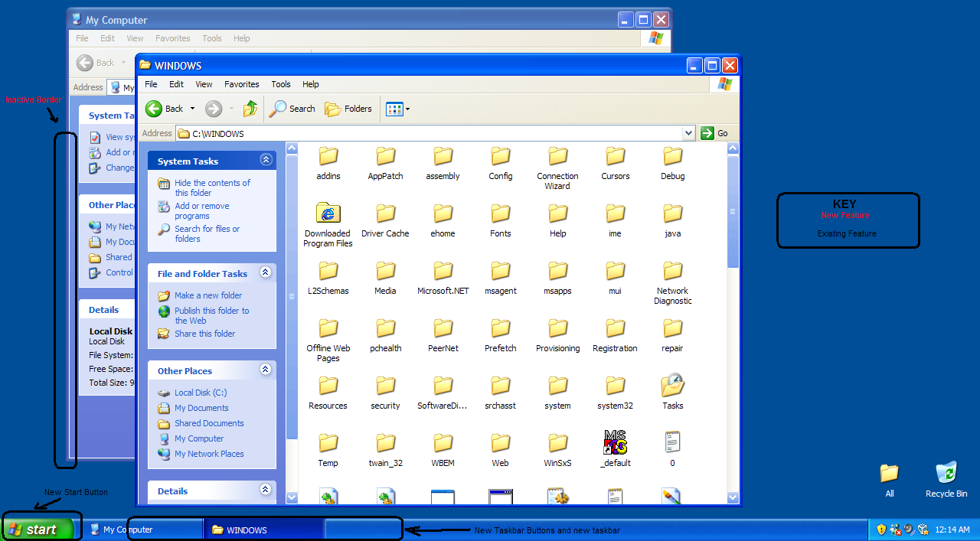Expand the address bar dropdown
980x541 pixels.
688,133
